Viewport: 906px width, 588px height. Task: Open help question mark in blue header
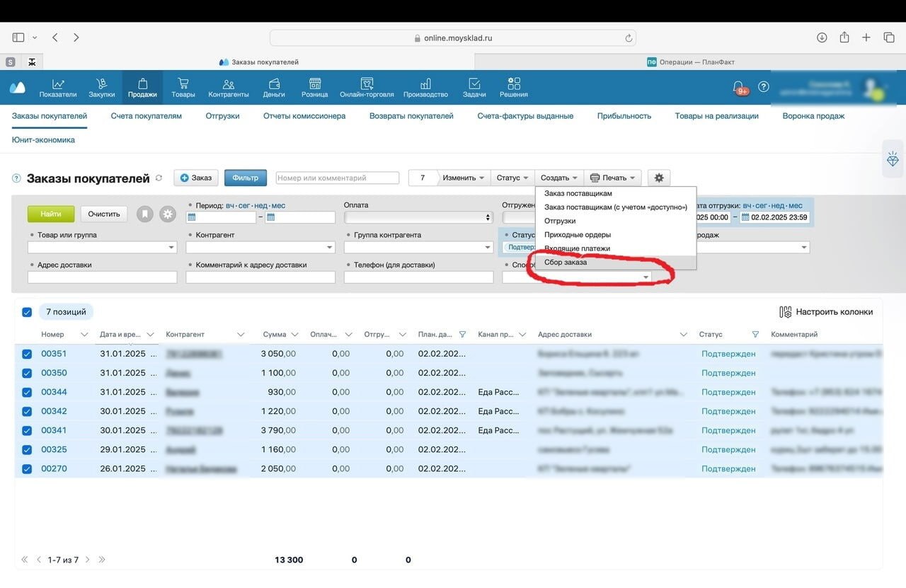click(764, 87)
